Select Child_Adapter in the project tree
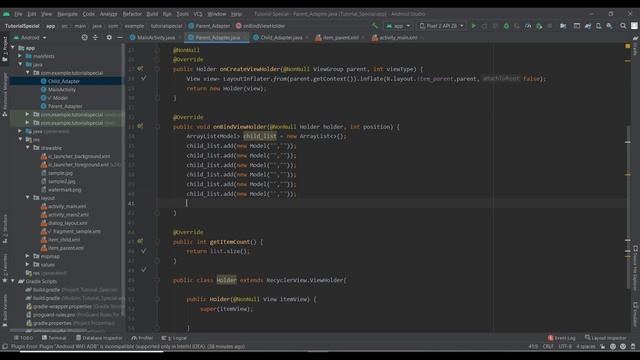Screen dimensions: 640x360 pos(64,81)
